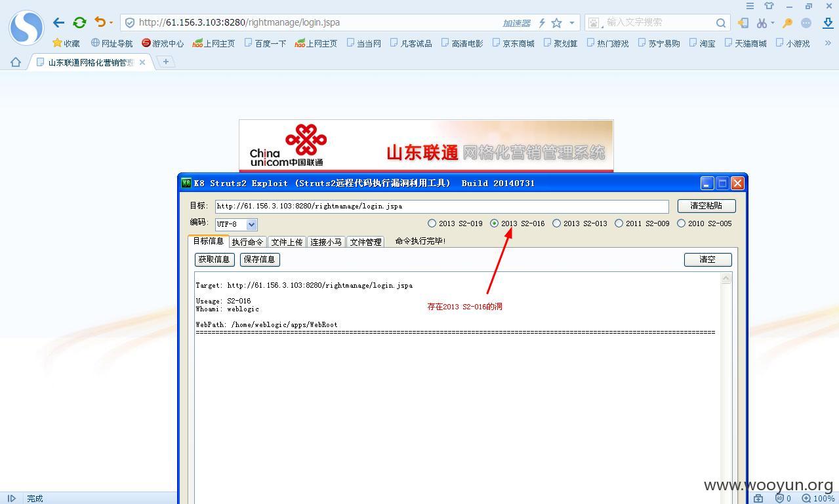Screen dimensions: 839x504
Task: Open the downloads arrow icon
Action: click(828, 23)
